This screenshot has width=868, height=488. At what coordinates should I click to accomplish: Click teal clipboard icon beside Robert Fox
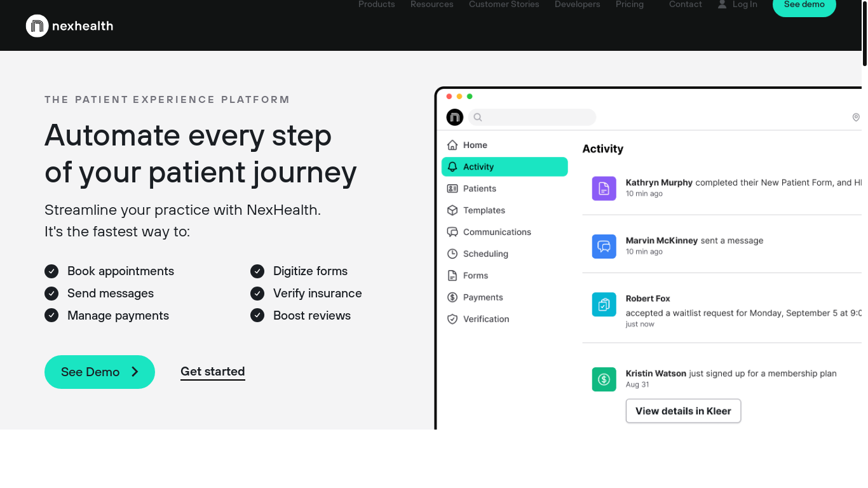click(x=604, y=304)
